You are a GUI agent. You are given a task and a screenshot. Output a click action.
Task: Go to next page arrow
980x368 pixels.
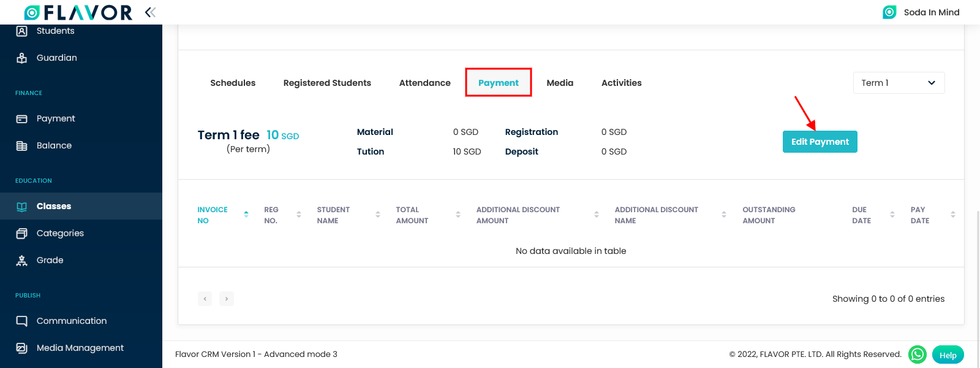pyautogui.click(x=227, y=299)
